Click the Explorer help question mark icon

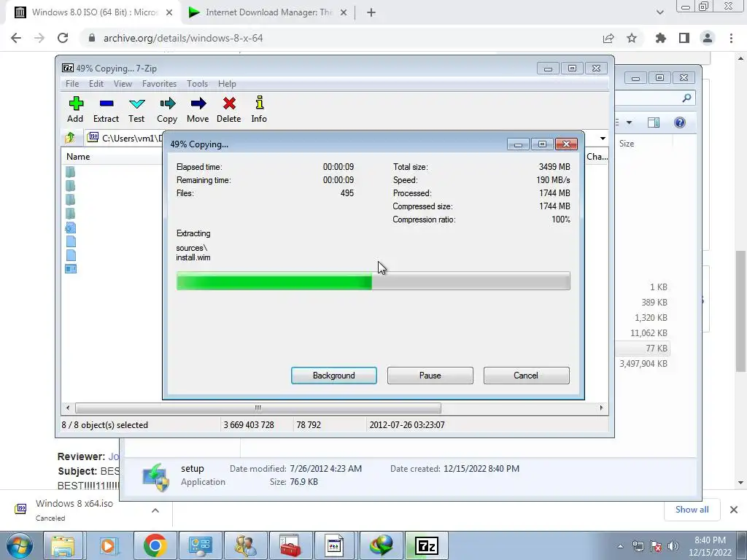click(x=680, y=122)
